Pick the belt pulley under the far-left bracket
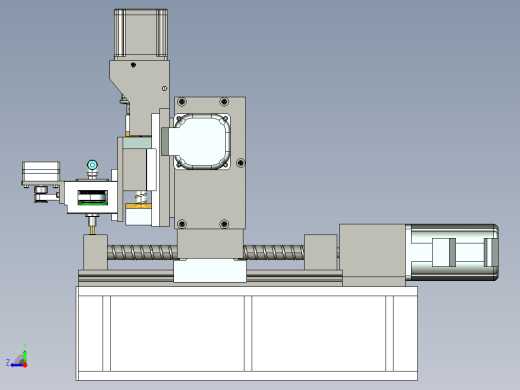520x390 pixels. [x=41, y=195]
